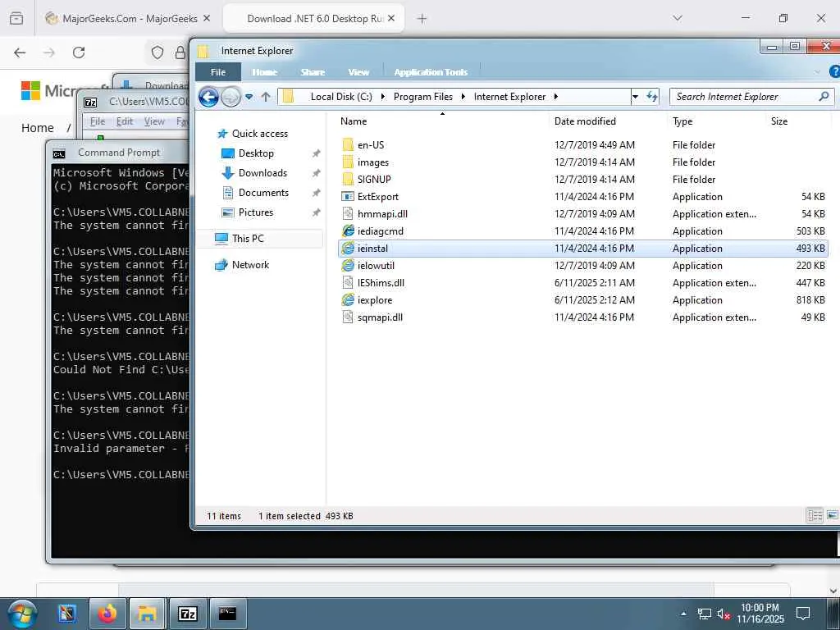The height and width of the screenshot is (630, 840).
Task: Open Quick access in navigation pane
Action: (260, 134)
